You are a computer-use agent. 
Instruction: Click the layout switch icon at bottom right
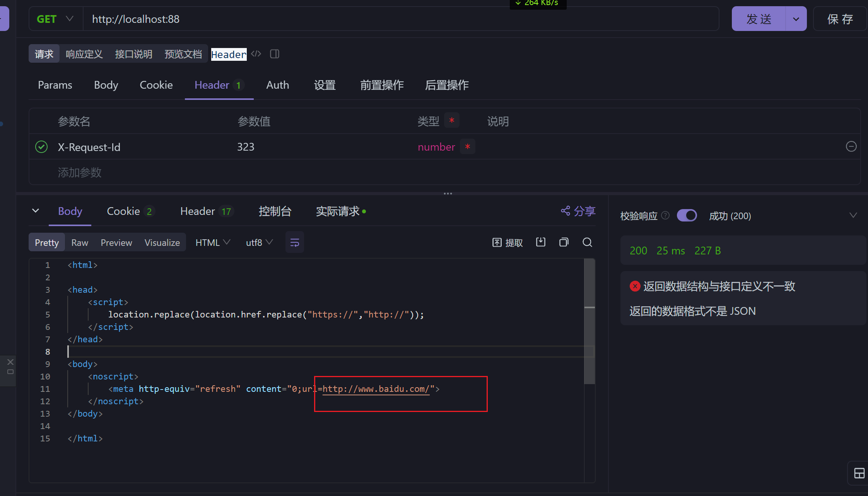point(859,473)
